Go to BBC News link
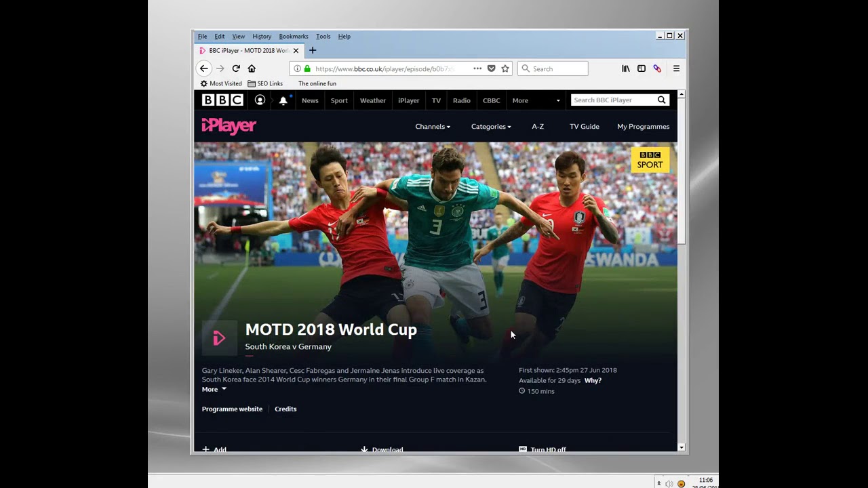This screenshot has width=868, height=488. tap(310, 100)
